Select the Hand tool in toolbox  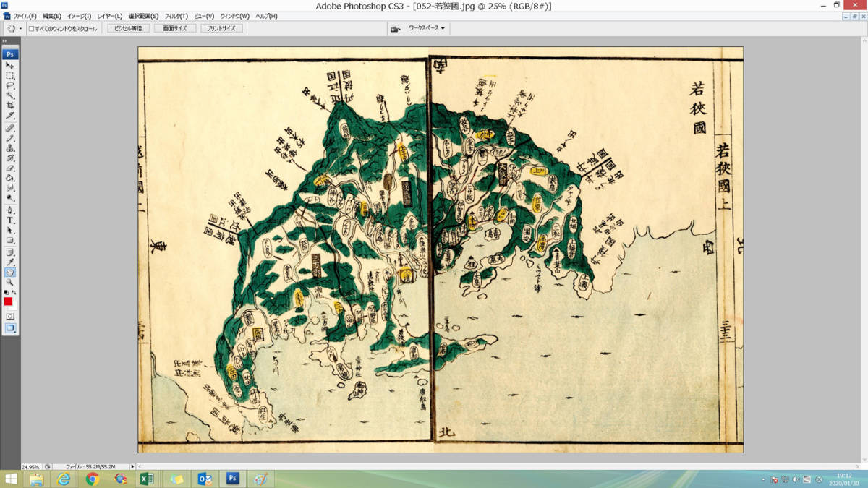pos(10,273)
